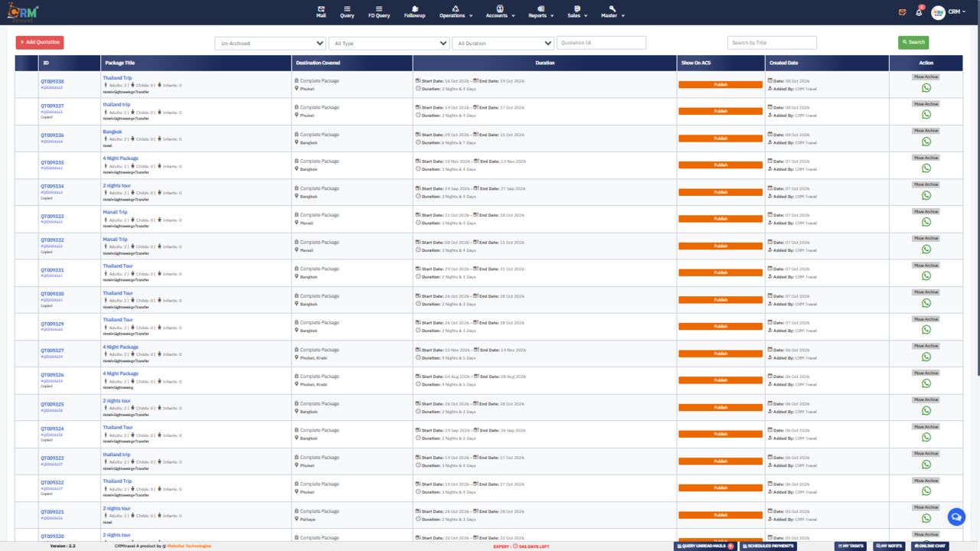Click the WhatsApp icon for quotation QT009338

pos(926,88)
